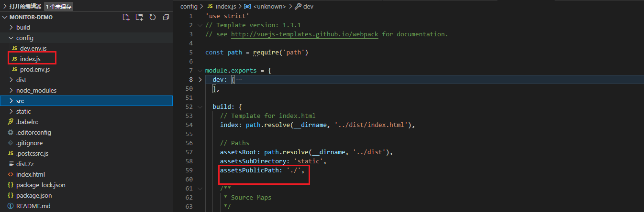Open the package.json file
Image resolution: width=644 pixels, height=212 pixels.
pyautogui.click(x=34, y=196)
